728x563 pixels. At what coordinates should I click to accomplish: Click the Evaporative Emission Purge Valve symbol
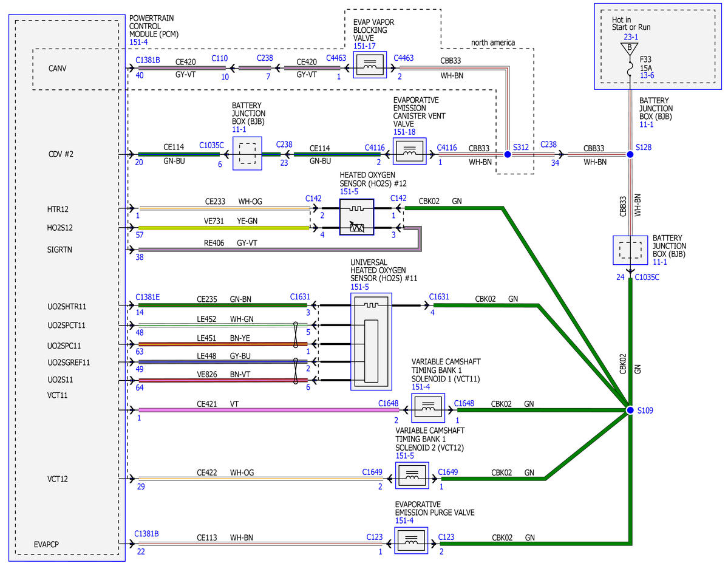(411, 541)
